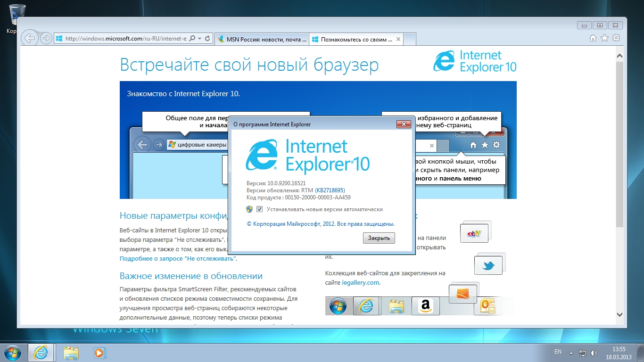
Task: Click the vertical scrollbar thumb
Action: (620, 144)
